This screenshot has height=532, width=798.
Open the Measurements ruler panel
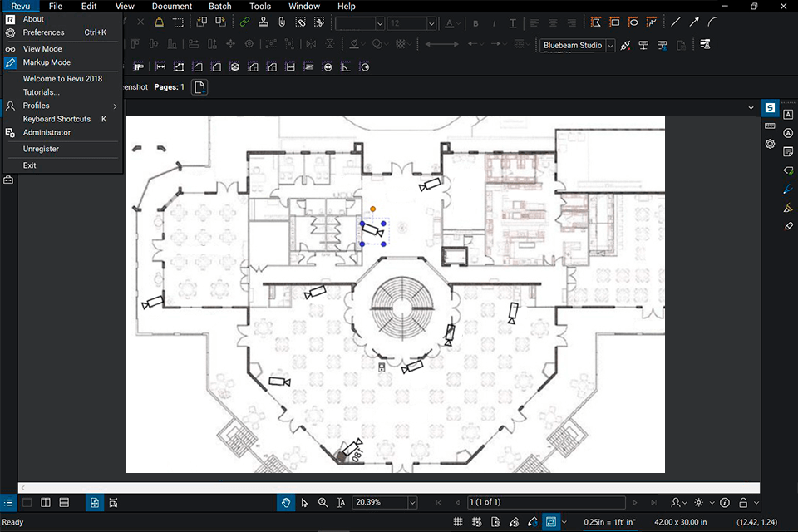click(771, 126)
